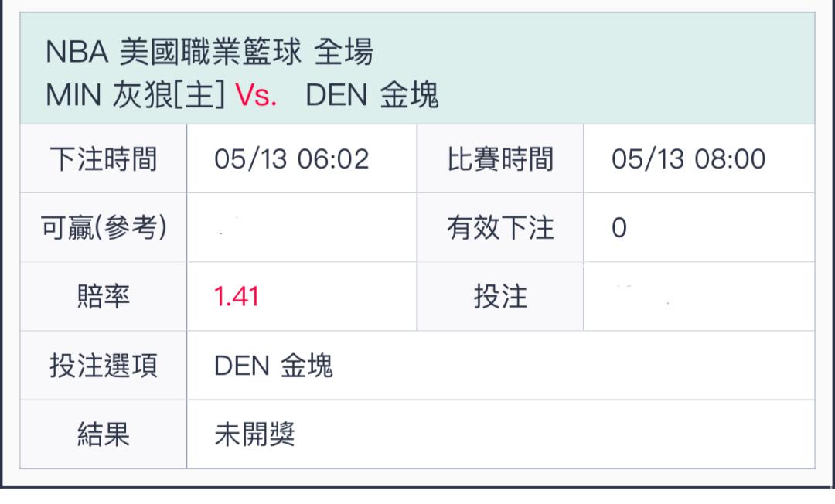Viewport: 835px width, 504px height.
Task: Click the NBA 美國職業籃球 全場 title
Action: pyautogui.click(x=210, y=52)
